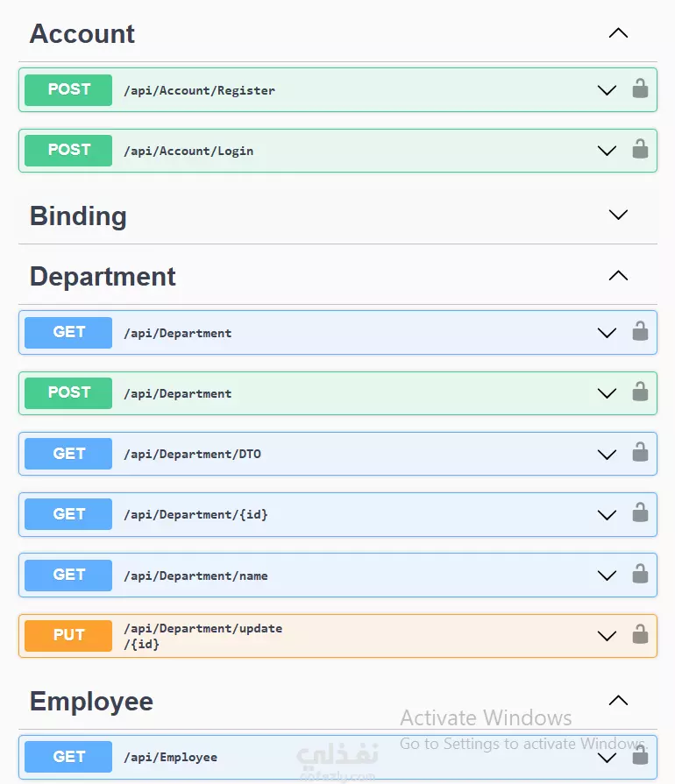Click the /api/Department/{id} path text
The image size is (675, 784).
pos(195,514)
